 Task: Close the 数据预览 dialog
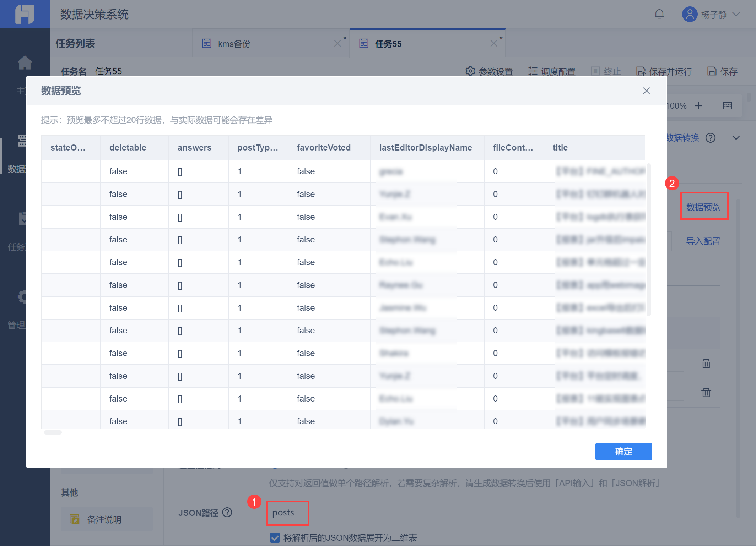coord(646,91)
